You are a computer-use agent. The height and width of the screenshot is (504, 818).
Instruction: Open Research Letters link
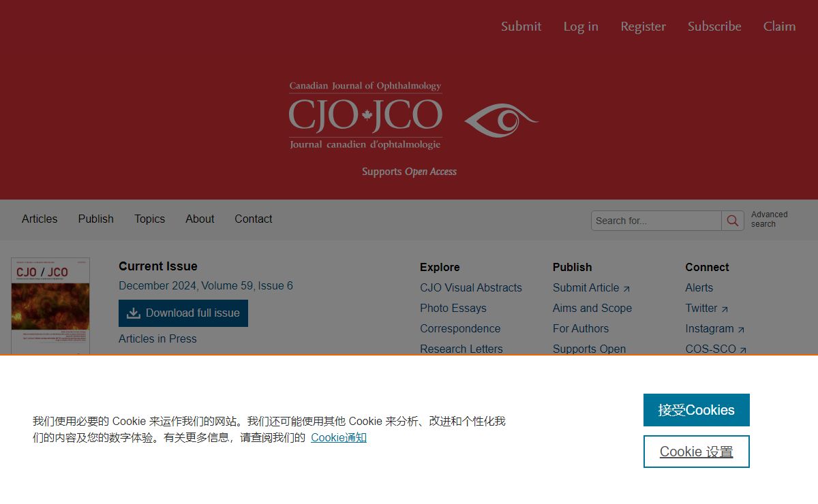(461, 349)
